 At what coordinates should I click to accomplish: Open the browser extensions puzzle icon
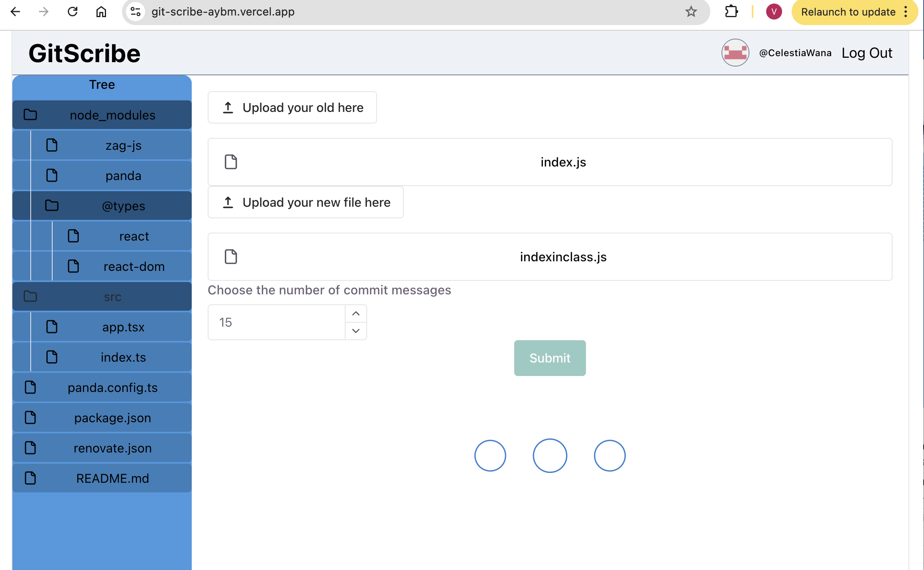731,12
